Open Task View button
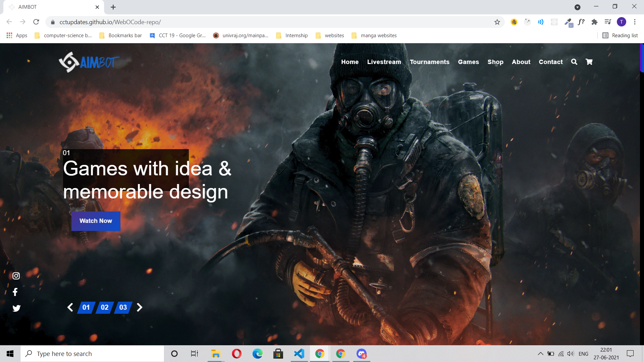The width and height of the screenshot is (644, 362). (x=195, y=354)
